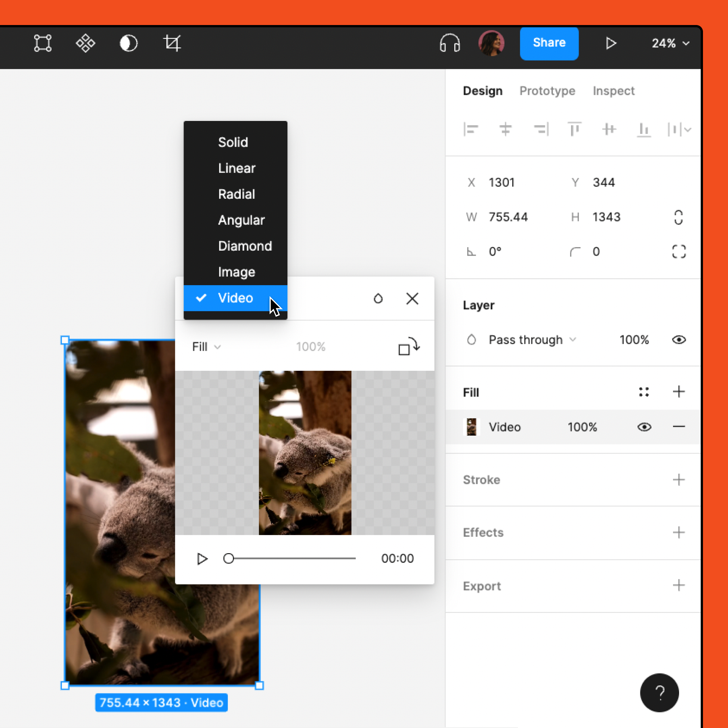728x728 pixels.
Task: Toggle visibility of Pass through layer
Action: [679, 340]
